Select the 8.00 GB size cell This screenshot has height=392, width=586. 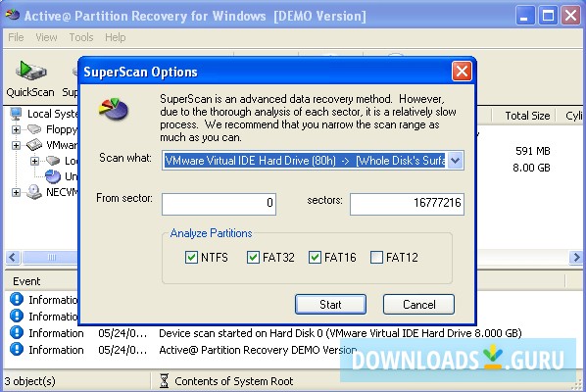(531, 168)
